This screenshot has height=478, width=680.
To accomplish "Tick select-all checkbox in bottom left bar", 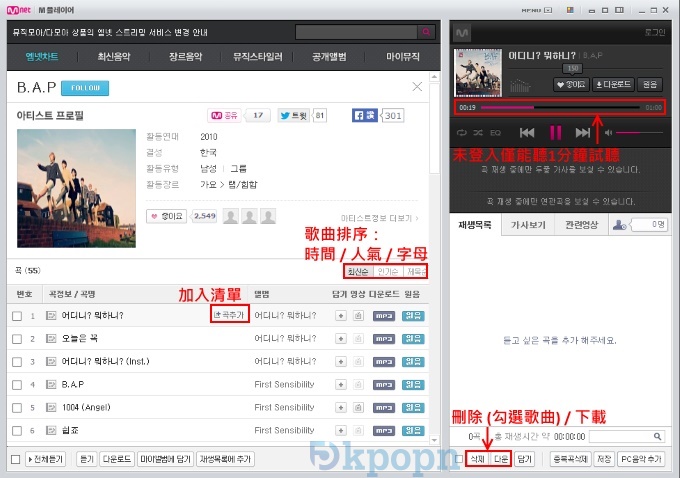I will tap(16, 459).
